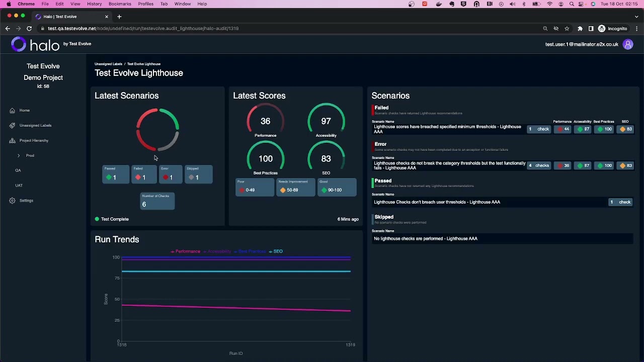Image resolution: width=644 pixels, height=362 pixels.
Task: Toggle the Best Practices series in the chart legend
Action: [250, 251]
